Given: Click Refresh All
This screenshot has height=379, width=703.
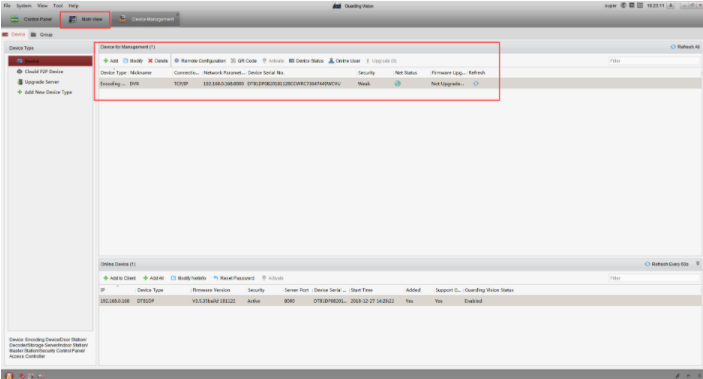Looking at the screenshot, I should [685, 47].
